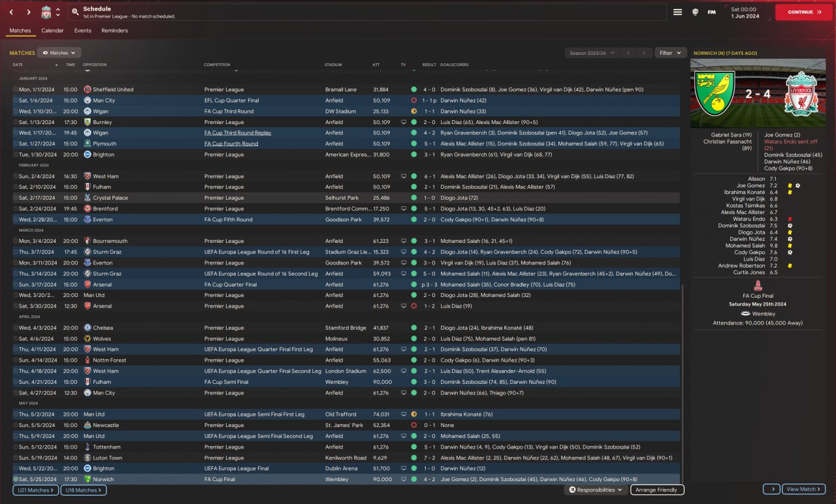
Task: Click the 2 - 4 match score banner
Action: click(760, 94)
